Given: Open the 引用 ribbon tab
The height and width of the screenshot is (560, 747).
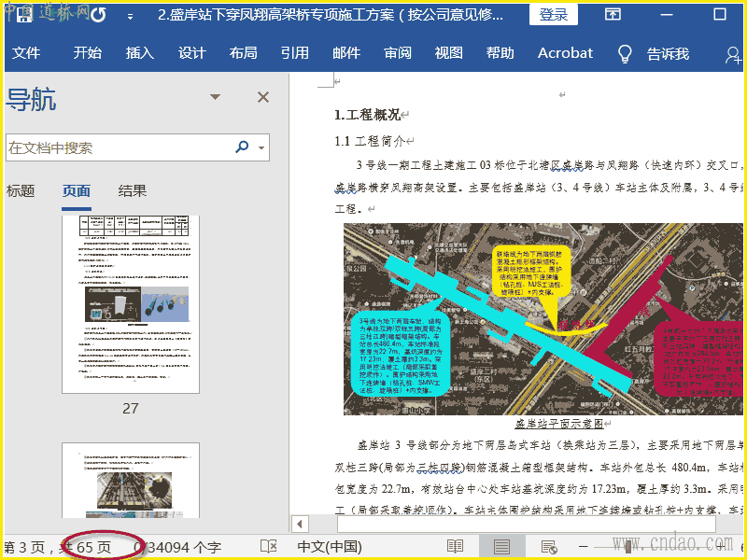Looking at the screenshot, I should click(294, 53).
